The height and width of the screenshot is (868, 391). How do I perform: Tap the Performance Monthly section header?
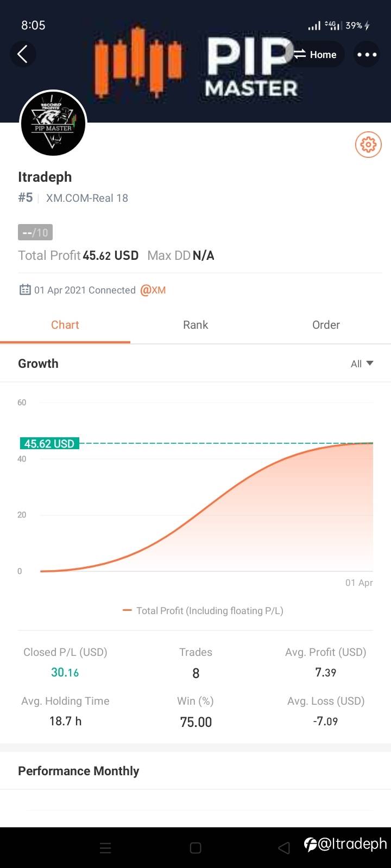79,771
